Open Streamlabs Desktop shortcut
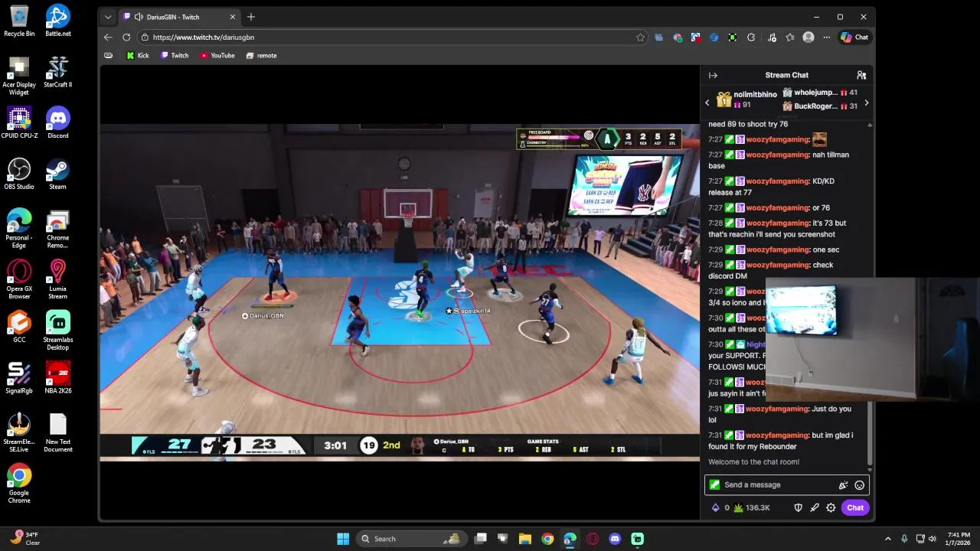Viewport: 980px width, 551px height. pyautogui.click(x=57, y=331)
